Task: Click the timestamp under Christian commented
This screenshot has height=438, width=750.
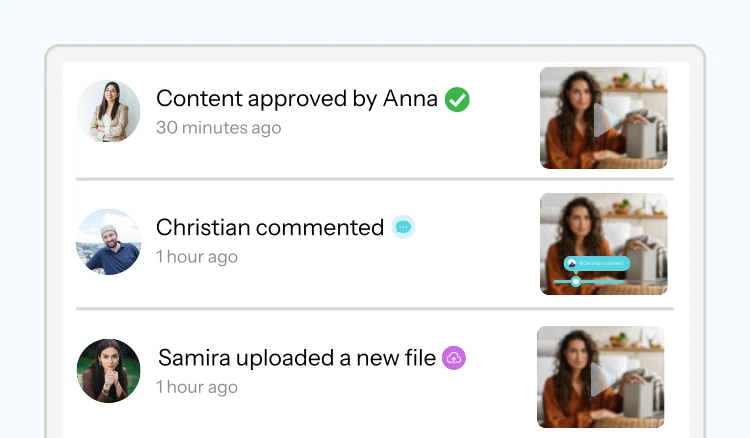Action: (x=197, y=257)
